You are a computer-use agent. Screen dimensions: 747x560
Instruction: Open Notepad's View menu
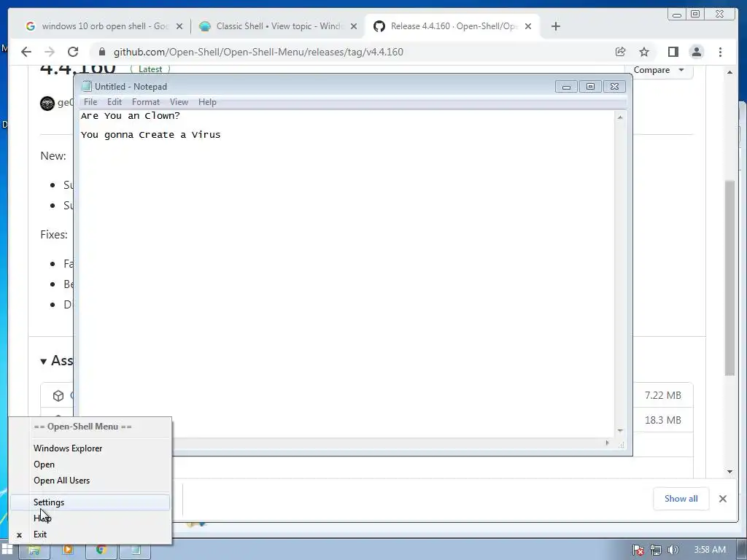[x=179, y=102]
